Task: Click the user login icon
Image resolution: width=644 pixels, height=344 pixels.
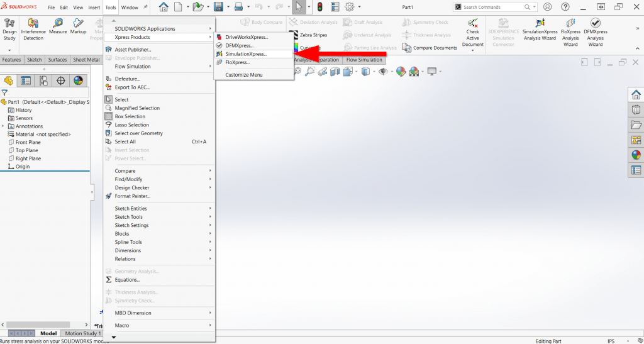Action: 548,7
